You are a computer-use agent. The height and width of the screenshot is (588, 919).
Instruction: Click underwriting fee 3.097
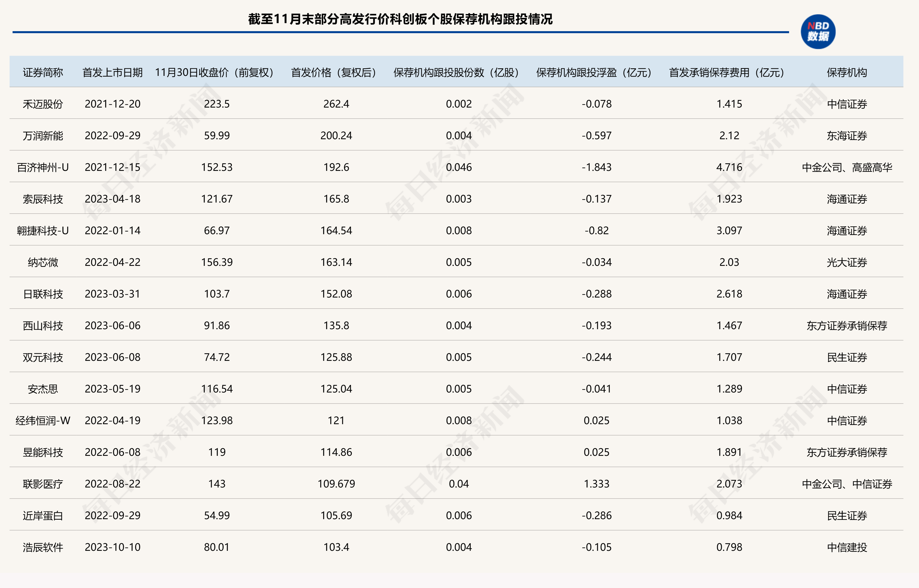pos(729,231)
